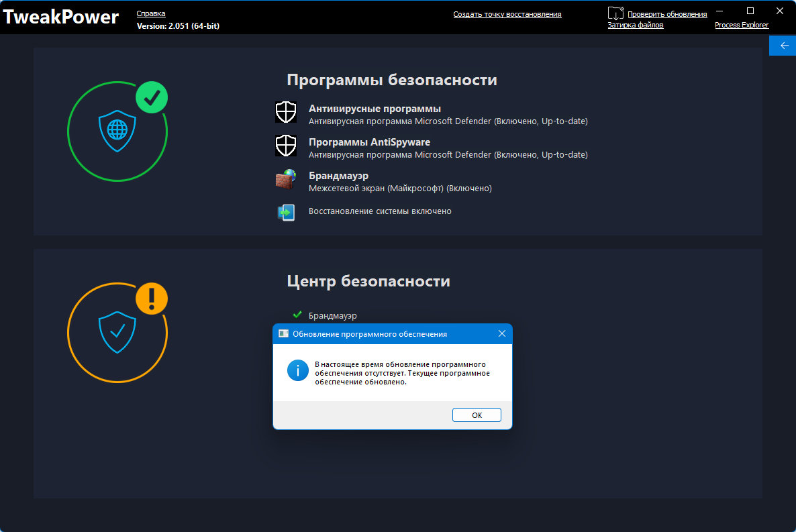
Task: Click Программы AntiSpyware heading
Action: (370, 142)
